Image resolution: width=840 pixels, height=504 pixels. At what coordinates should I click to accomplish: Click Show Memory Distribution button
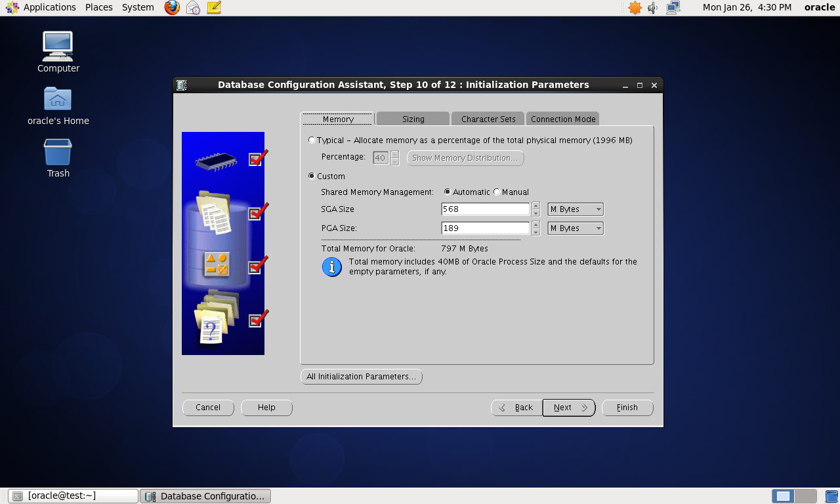[x=465, y=158]
